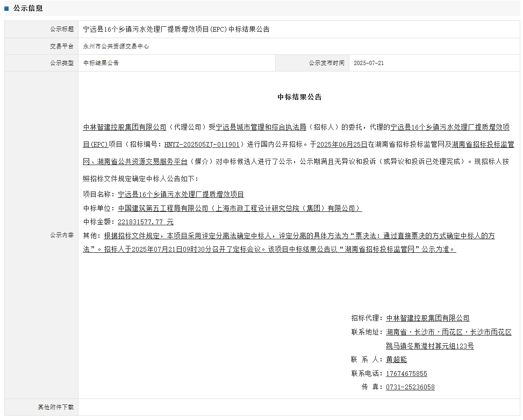The width and height of the screenshot is (523, 420).
Task: Click the bid number HNYZ-202505ZJ-011901
Action: (202, 145)
